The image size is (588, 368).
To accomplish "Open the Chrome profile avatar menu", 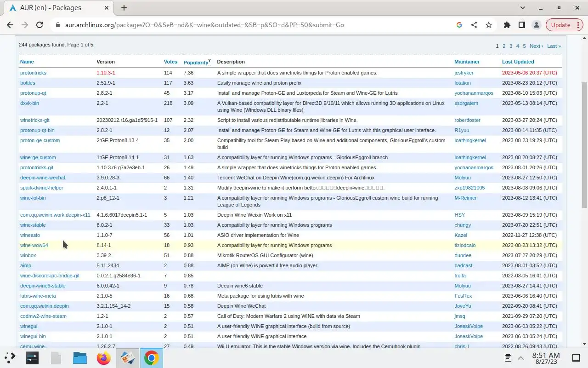I will point(537,25).
